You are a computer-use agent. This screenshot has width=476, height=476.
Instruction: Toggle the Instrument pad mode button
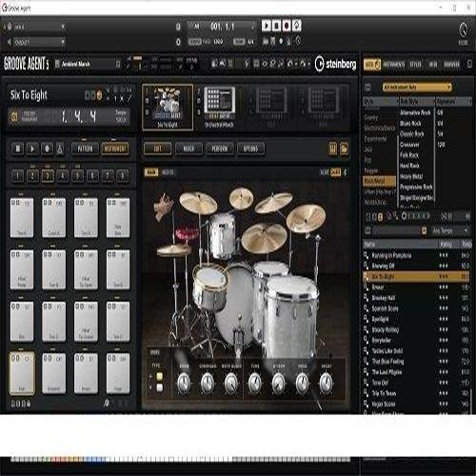115,149
